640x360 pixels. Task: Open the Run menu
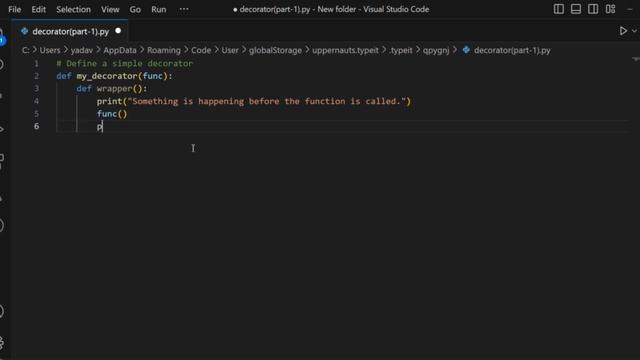158,9
